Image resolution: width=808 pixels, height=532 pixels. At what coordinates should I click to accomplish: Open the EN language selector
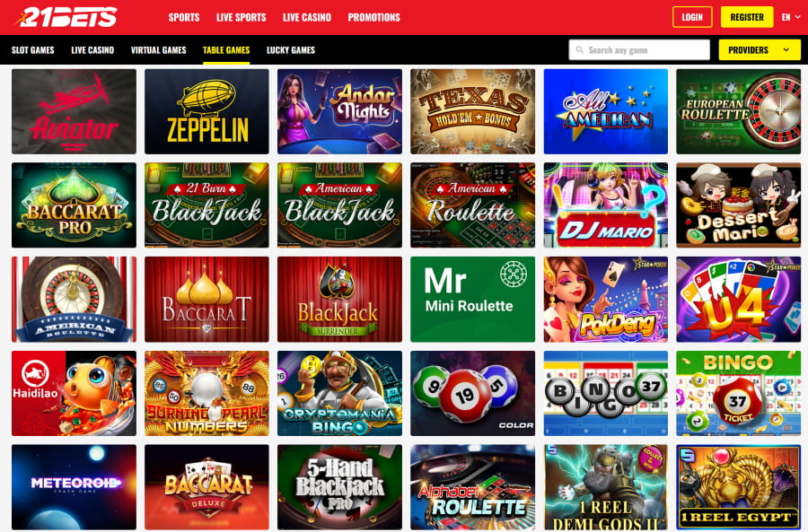(791, 17)
